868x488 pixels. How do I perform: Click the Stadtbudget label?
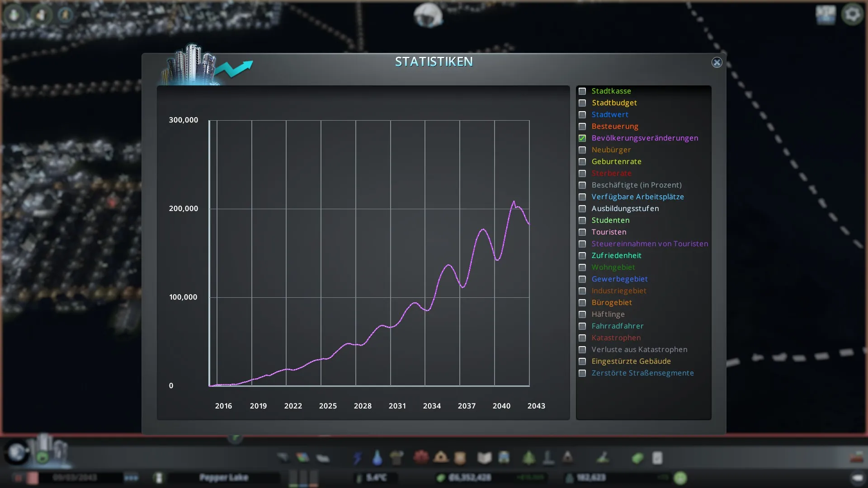pos(614,103)
